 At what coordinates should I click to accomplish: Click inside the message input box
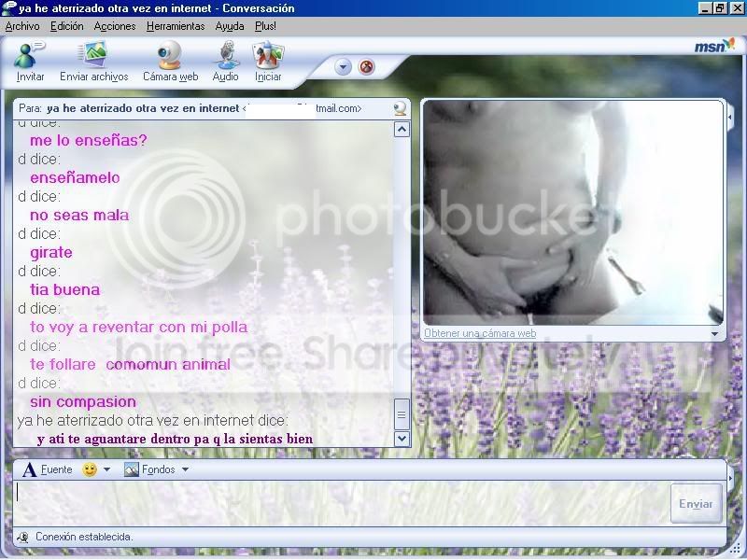coord(341,503)
